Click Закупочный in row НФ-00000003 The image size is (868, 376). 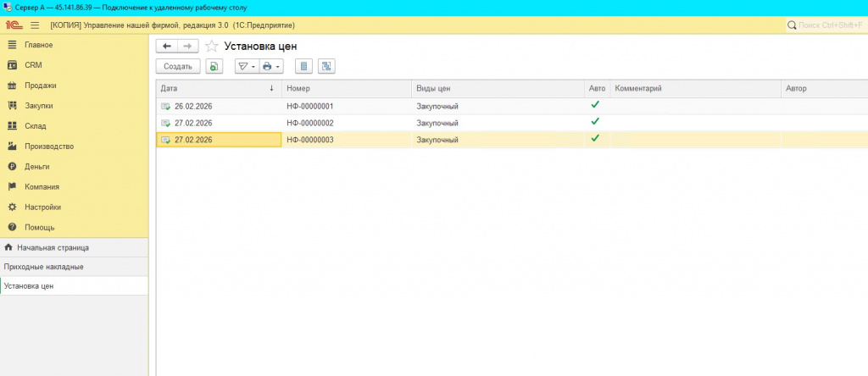[437, 140]
